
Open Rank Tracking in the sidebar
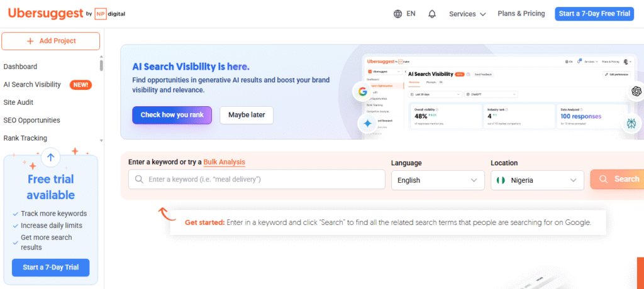[x=25, y=138]
